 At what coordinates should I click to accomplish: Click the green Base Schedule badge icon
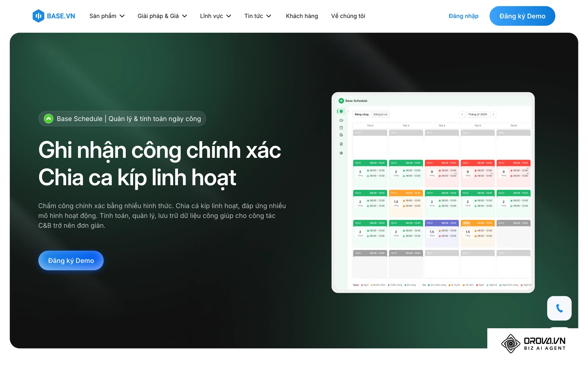coord(49,118)
